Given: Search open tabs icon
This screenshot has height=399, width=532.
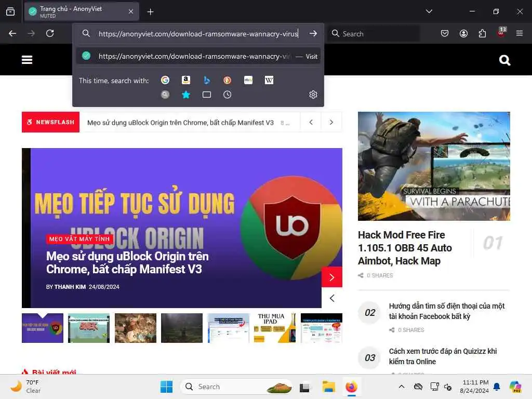Looking at the screenshot, I should tap(207, 95).
